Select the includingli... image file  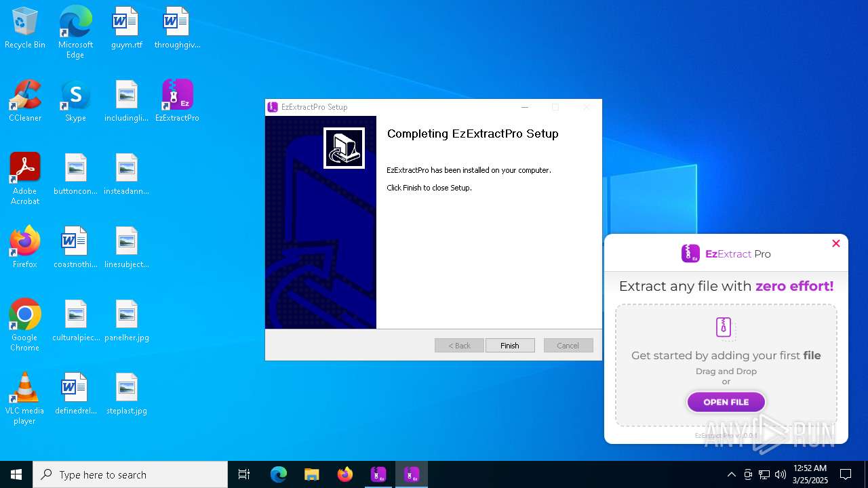[x=127, y=102]
